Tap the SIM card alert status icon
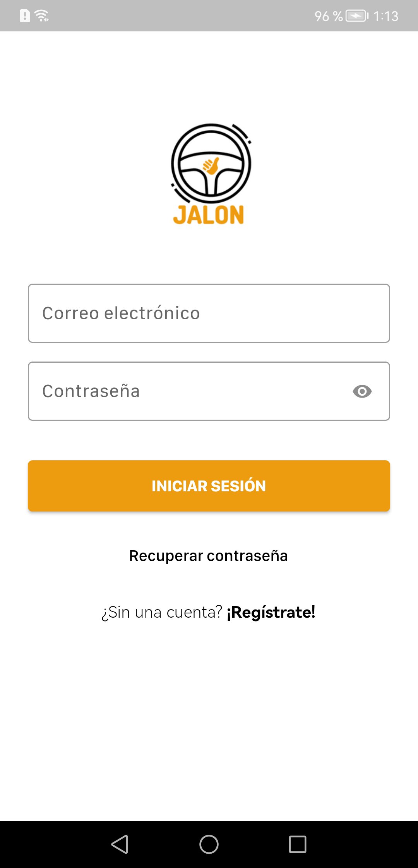The height and width of the screenshot is (868, 418). pos(25,16)
